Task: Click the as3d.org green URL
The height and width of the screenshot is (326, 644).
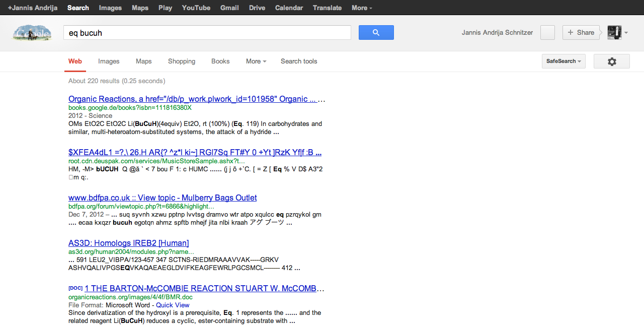Action: point(131,251)
